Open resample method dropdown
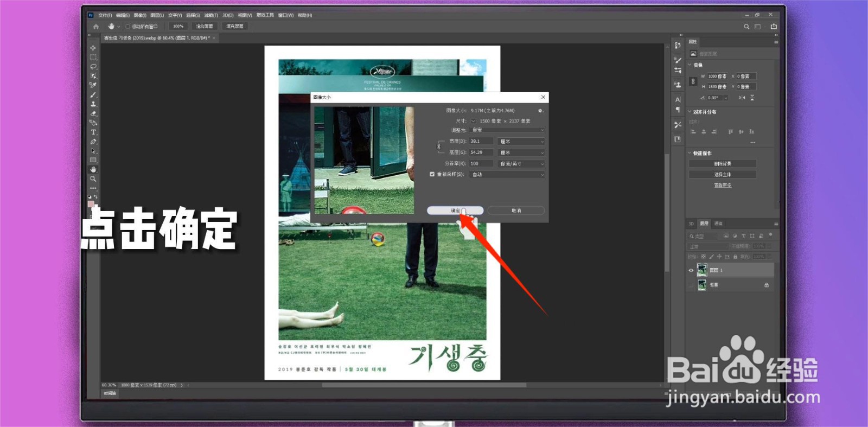Screen dimensions: 868x427 [507, 175]
